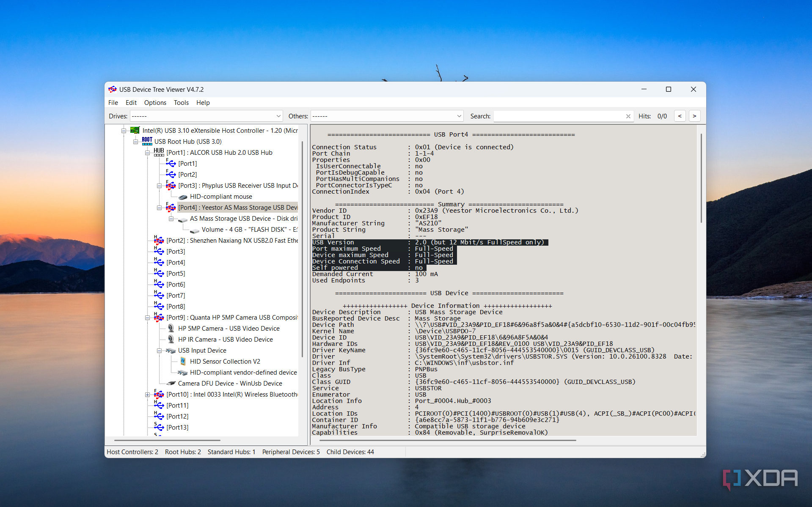Click the USB Input Device icon

171,350
